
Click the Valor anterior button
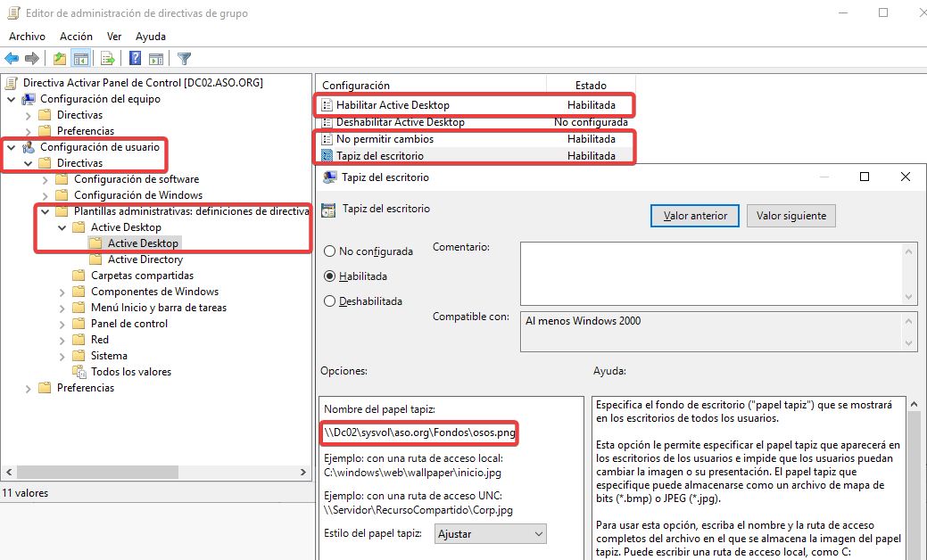coord(695,216)
